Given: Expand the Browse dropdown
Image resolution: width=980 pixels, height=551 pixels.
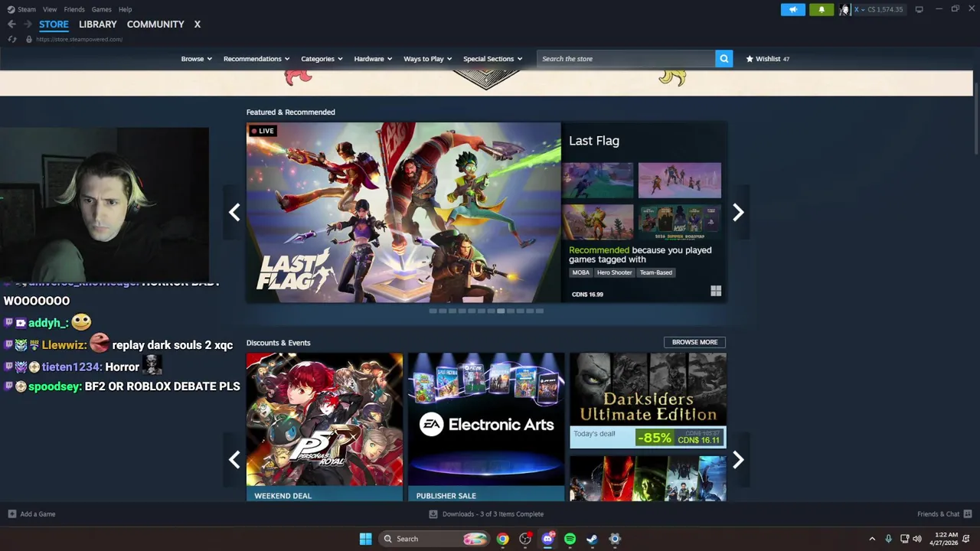Looking at the screenshot, I should point(197,59).
